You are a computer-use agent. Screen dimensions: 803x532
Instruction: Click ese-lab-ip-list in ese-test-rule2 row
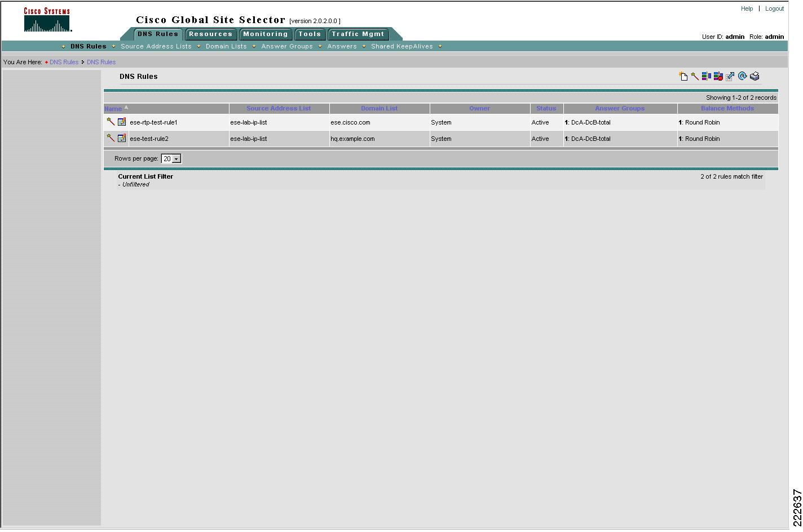click(249, 139)
